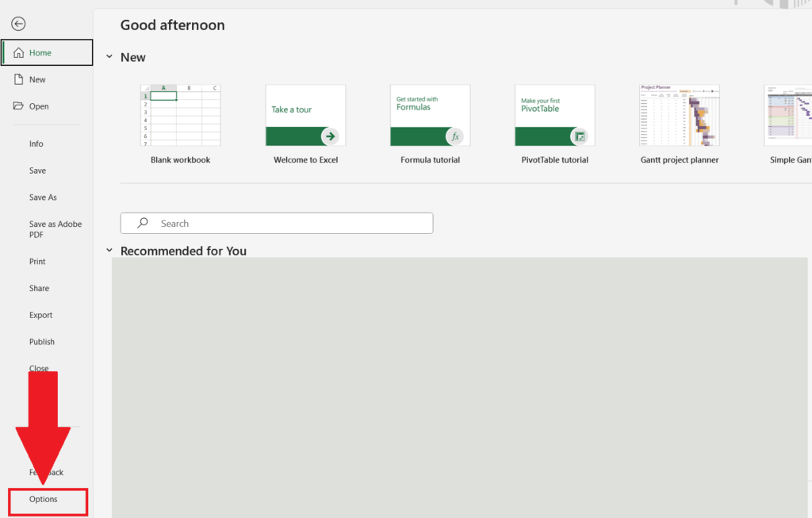Open Excel Options
The width and height of the screenshot is (812, 518).
44,501
